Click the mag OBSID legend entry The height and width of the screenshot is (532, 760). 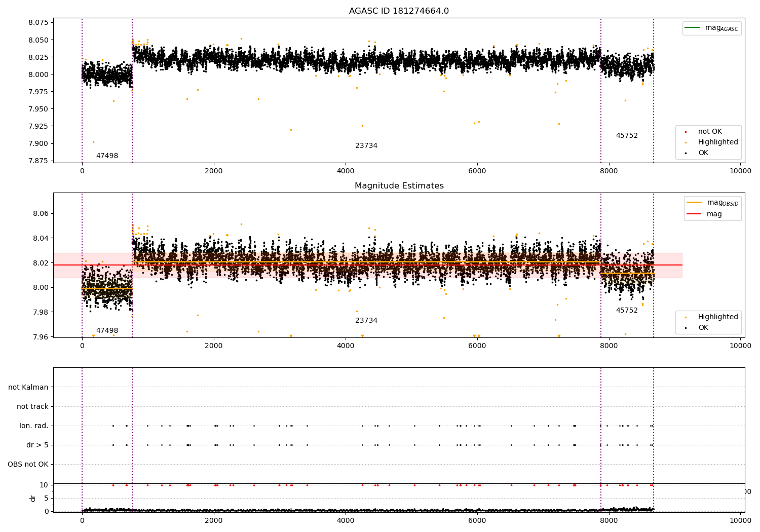click(712, 203)
